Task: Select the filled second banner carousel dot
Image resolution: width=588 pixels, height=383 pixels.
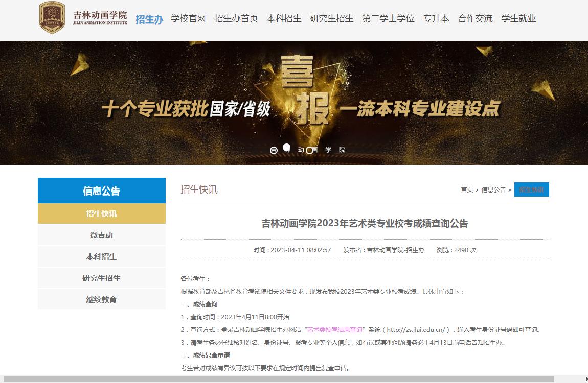Action: tap(286, 148)
